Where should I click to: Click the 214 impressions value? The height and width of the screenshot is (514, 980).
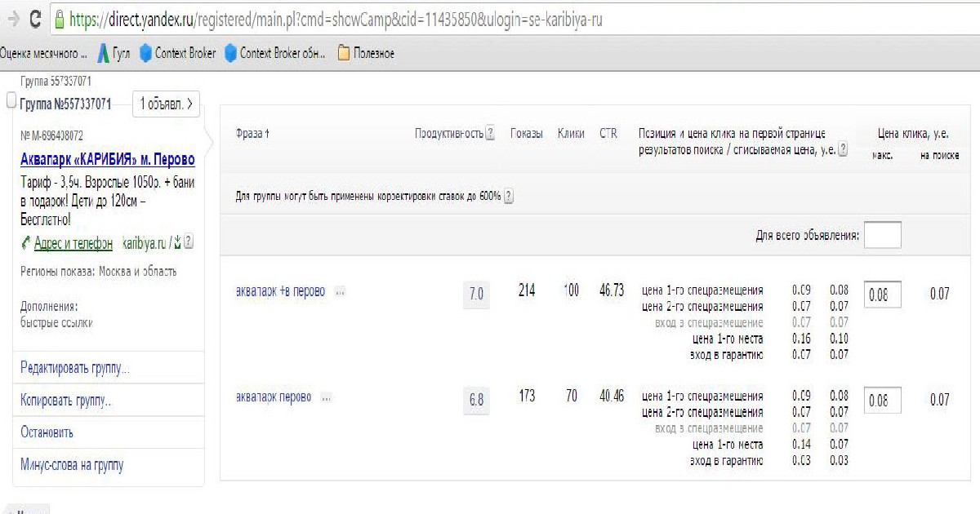click(x=527, y=290)
